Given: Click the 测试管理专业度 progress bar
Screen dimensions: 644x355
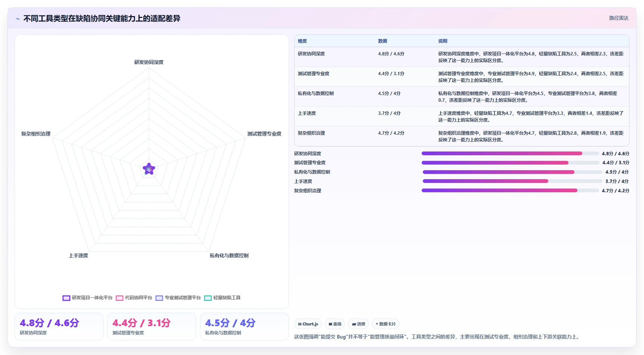Looking at the screenshot, I should tap(510, 163).
